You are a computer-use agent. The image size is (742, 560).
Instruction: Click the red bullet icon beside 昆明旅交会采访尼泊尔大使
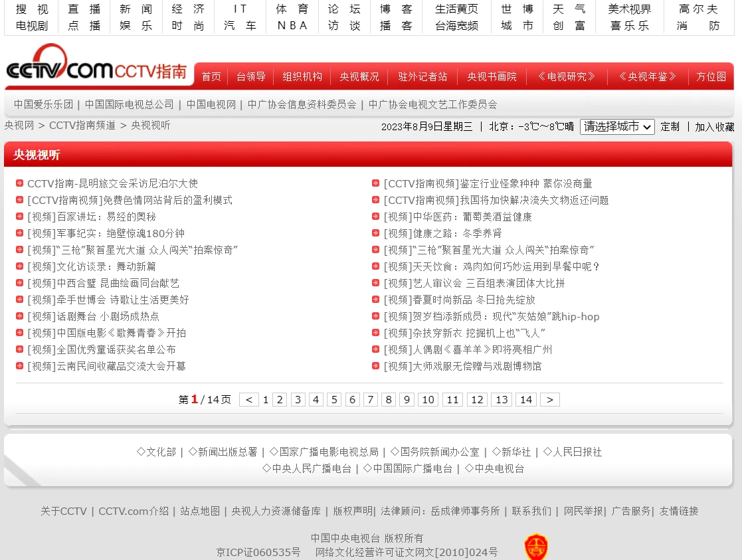pyautogui.click(x=19, y=183)
